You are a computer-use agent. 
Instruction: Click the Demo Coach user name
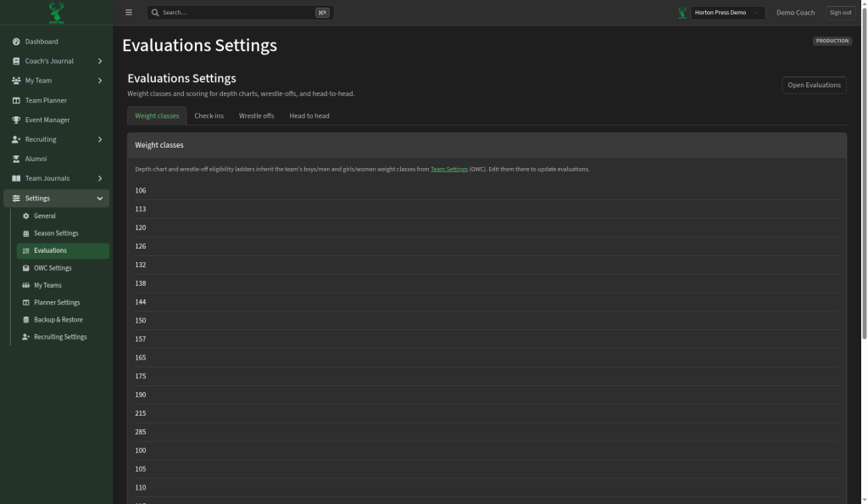coord(795,12)
